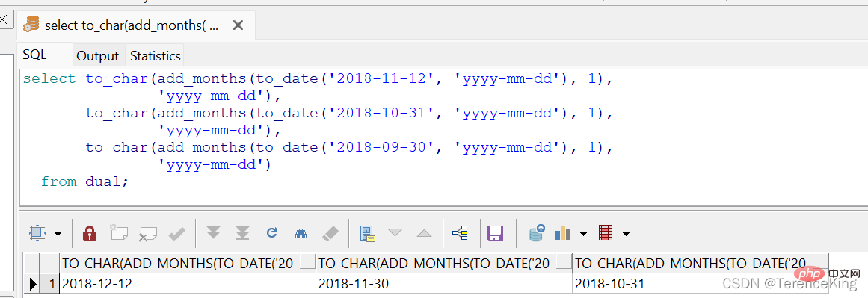
Task: Select the 2018-10-31 result cell
Action: click(x=701, y=284)
